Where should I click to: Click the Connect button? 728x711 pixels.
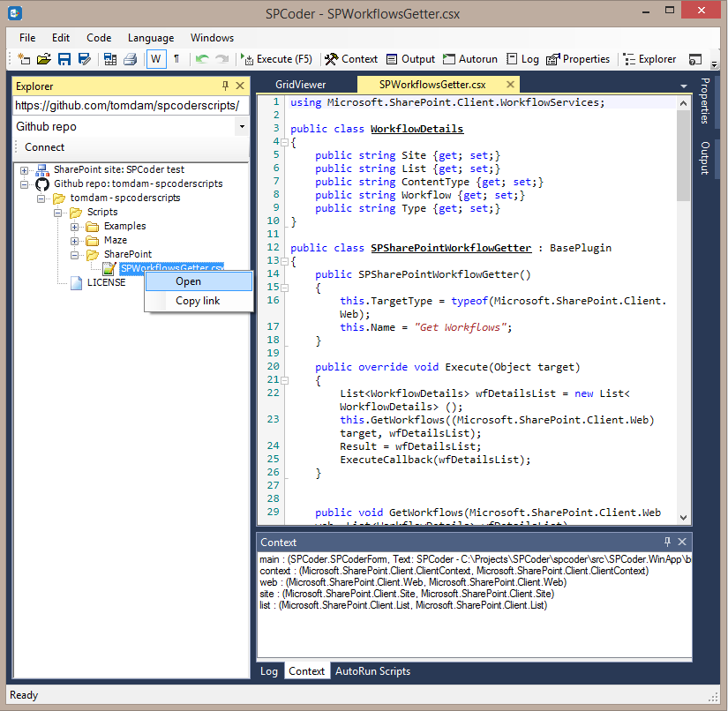(x=45, y=147)
